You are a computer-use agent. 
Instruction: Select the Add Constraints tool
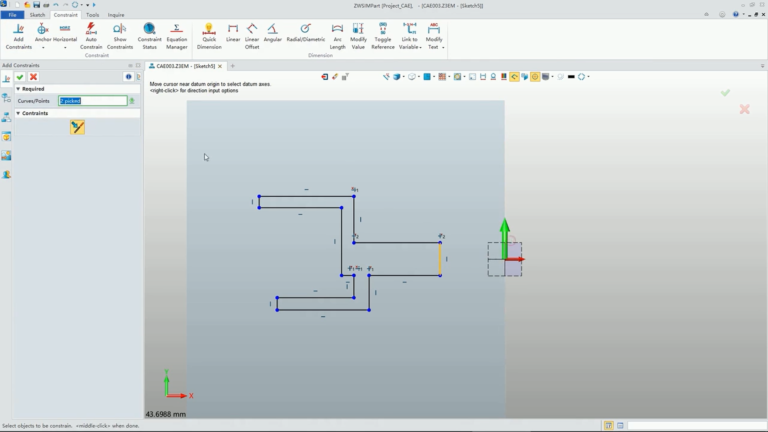click(18, 36)
